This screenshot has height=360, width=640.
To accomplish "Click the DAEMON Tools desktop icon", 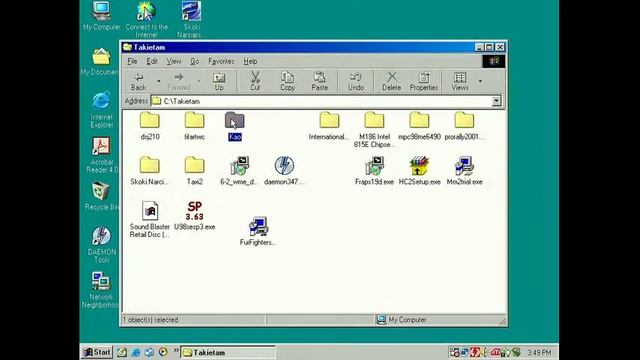I will 101,245.
